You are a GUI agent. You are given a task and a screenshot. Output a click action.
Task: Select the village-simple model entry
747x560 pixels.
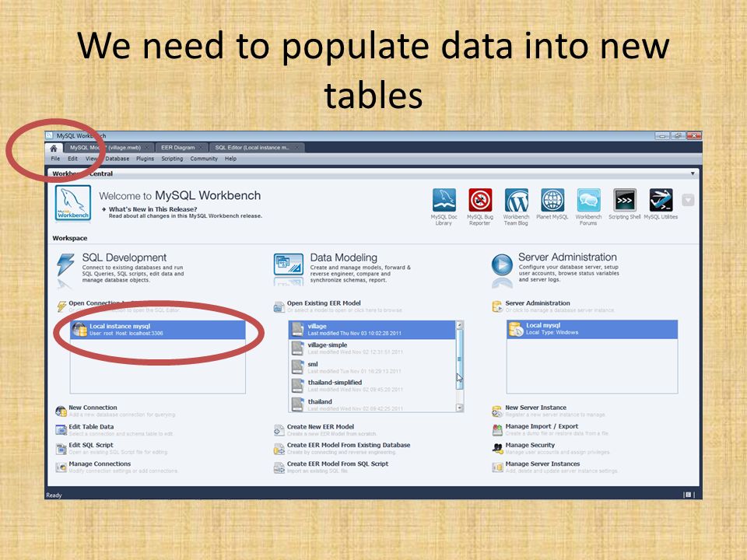pyautogui.click(x=372, y=348)
